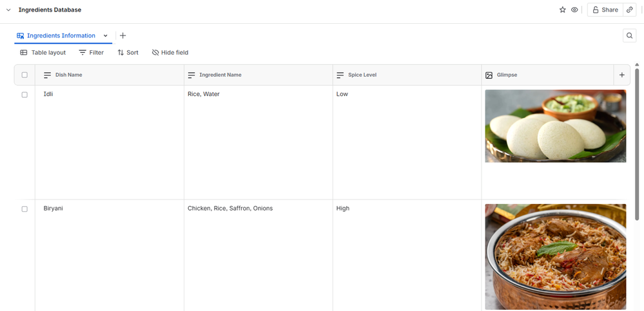This screenshot has height=311, width=644.
Task: Click the Ingredient Name text-type icon
Action: click(x=191, y=75)
